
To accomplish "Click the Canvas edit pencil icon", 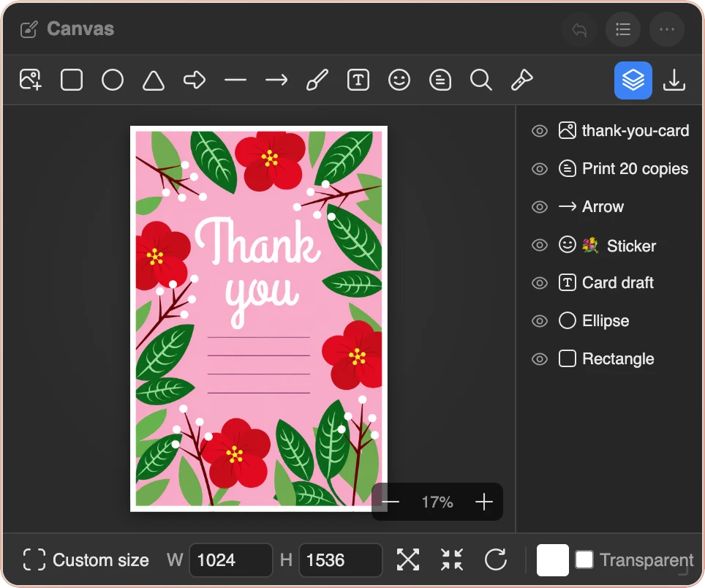I will point(29,30).
